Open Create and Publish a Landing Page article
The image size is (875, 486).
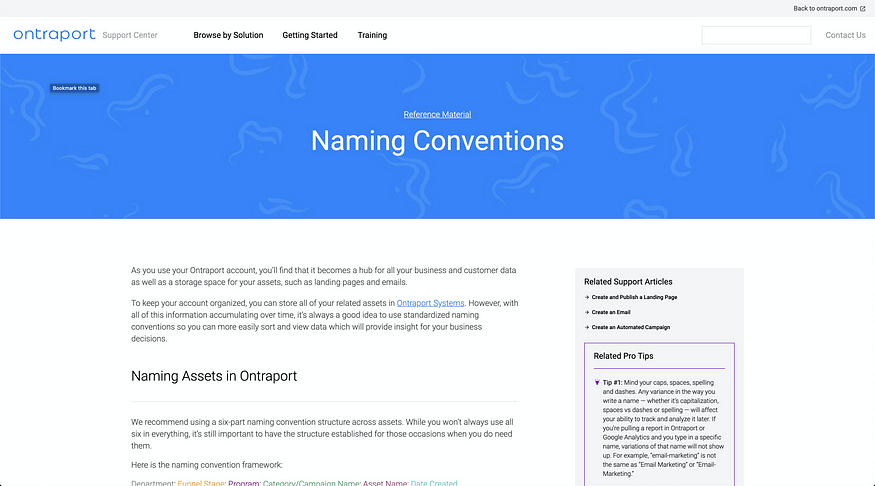tap(634, 297)
